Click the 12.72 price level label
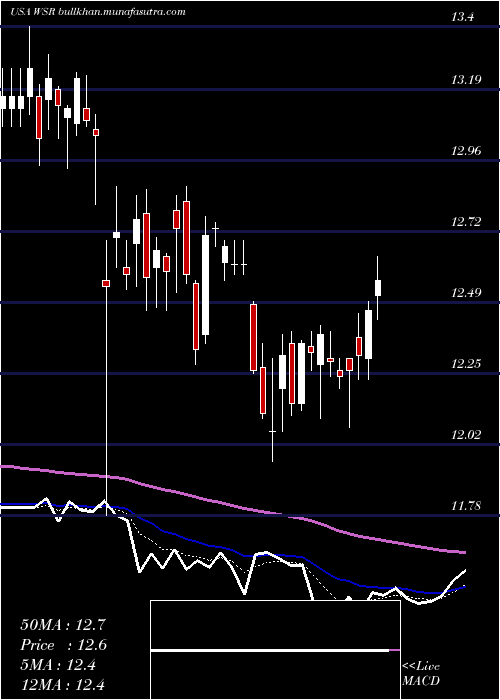This screenshot has width=500, height=700. (466, 222)
